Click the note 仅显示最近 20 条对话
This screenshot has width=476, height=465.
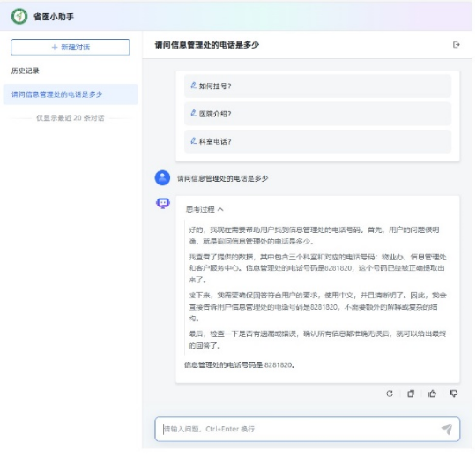point(71,118)
